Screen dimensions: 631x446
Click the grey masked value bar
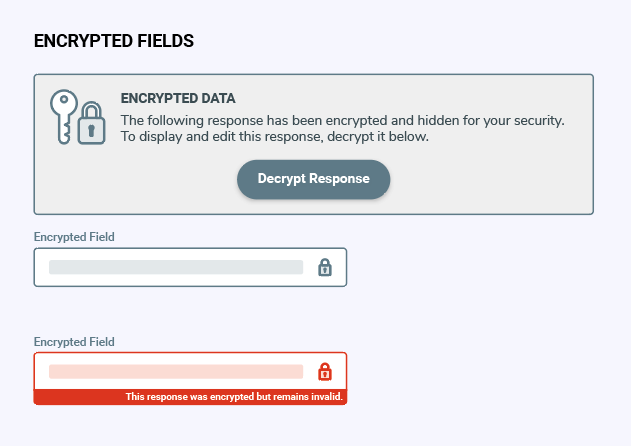coord(176,267)
